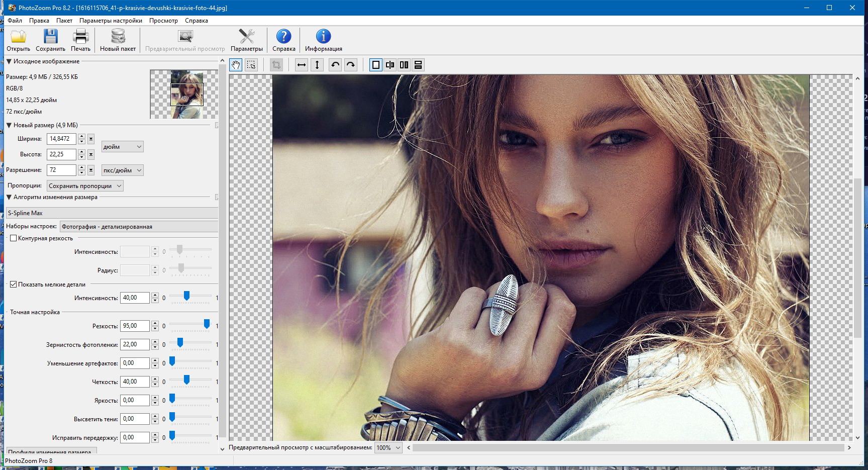Adjust the Резкость slider
The image size is (868, 470).
[x=207, y=324]
